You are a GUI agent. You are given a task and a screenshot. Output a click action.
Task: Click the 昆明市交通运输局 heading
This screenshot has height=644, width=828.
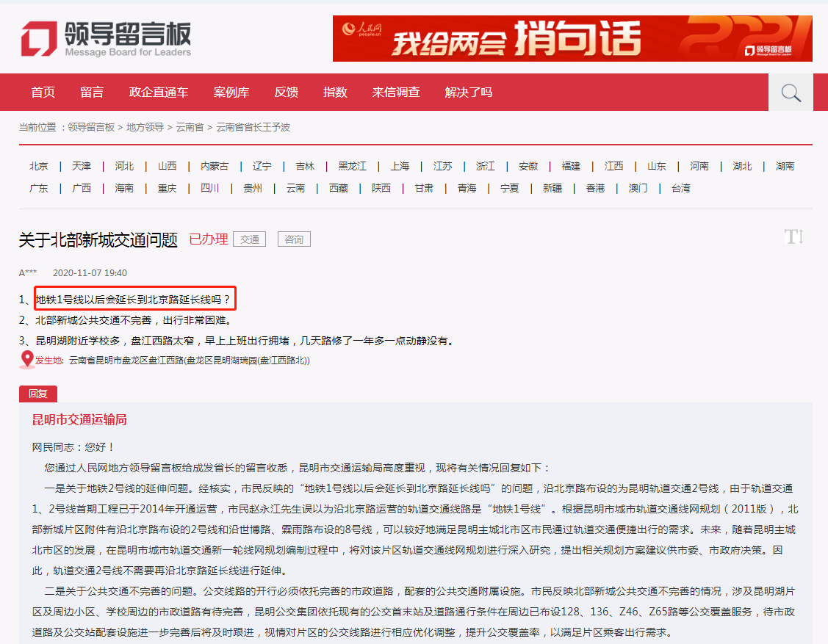[79, 419]
